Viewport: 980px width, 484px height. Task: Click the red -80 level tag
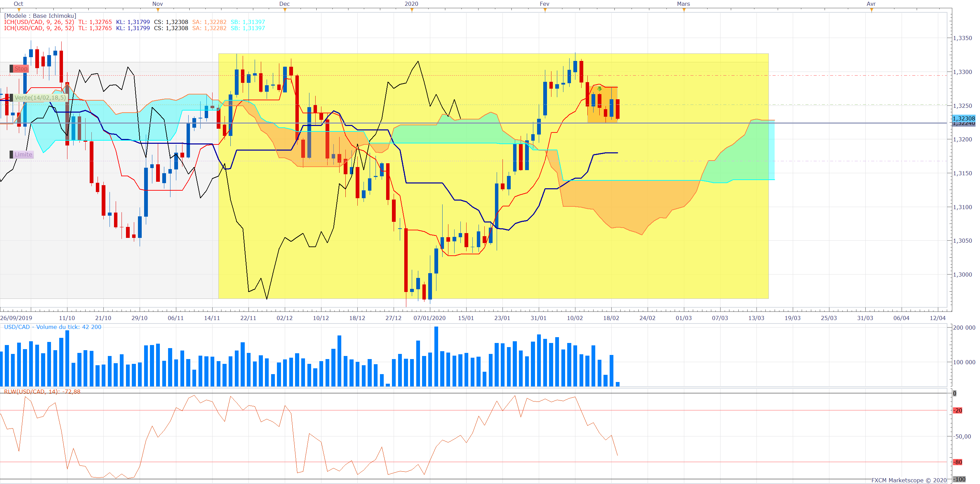point(957,462)
